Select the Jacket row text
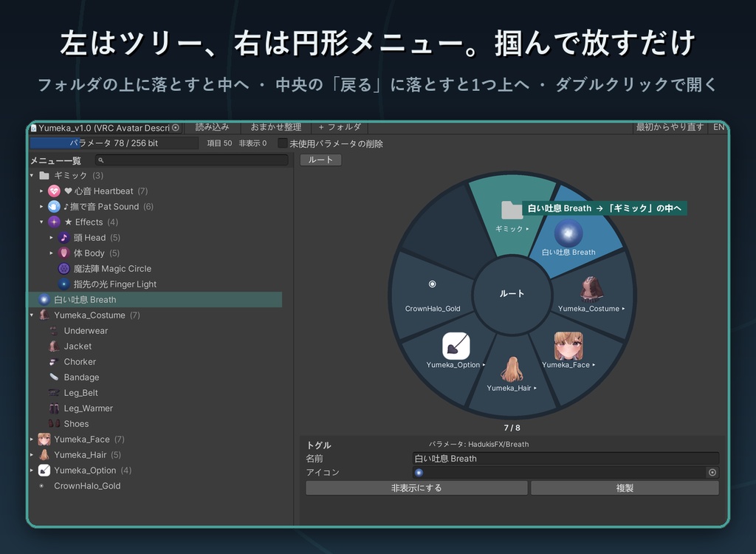Screen dimensions: 756x554 pos(78,346)
